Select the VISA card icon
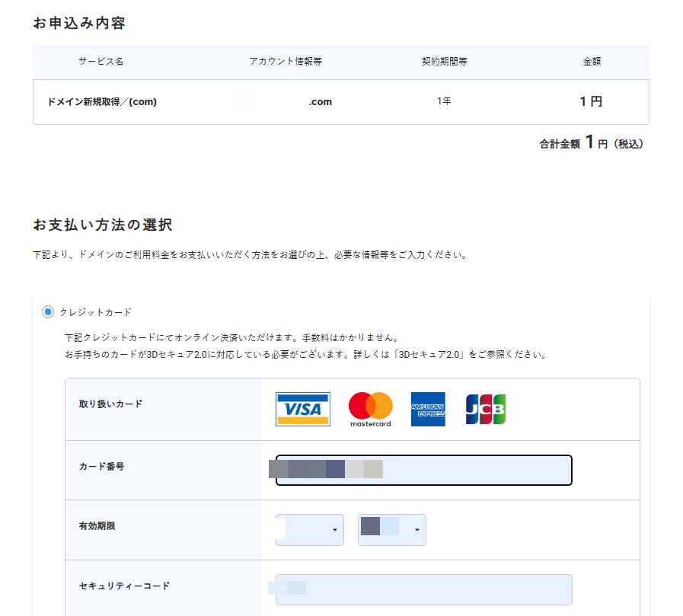683x616 pixels. (303, 409)
